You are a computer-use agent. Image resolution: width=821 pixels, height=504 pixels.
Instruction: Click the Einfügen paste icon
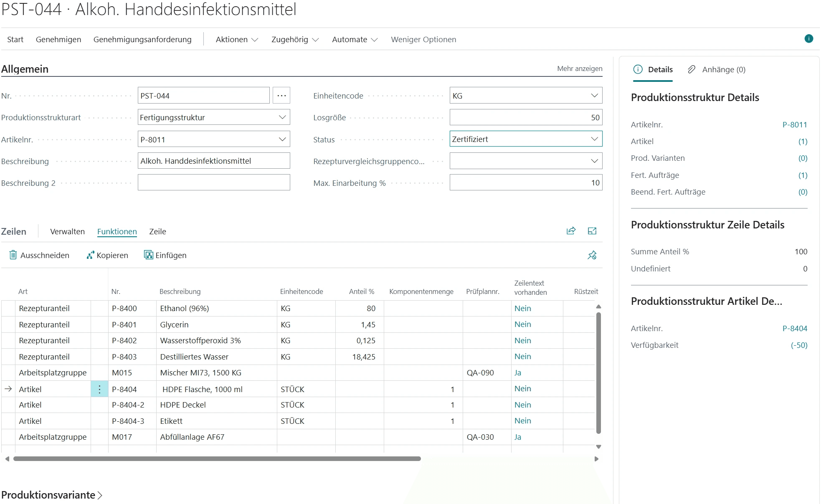click(x=148, y=255)
